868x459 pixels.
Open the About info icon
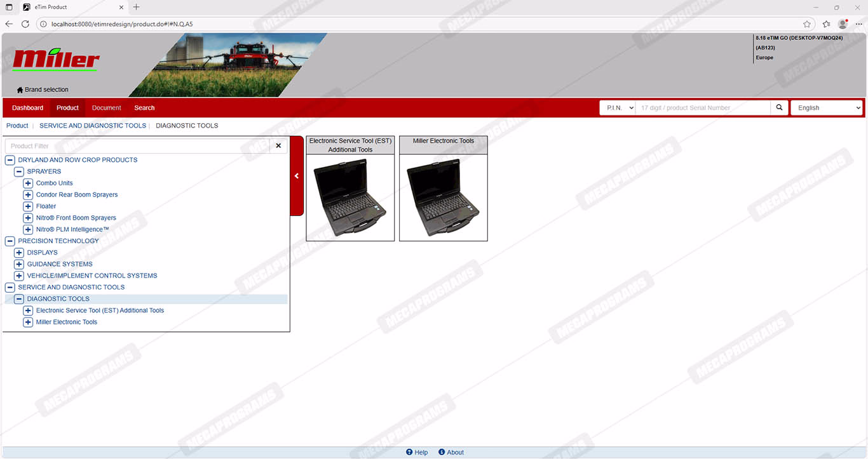point(442,452)
